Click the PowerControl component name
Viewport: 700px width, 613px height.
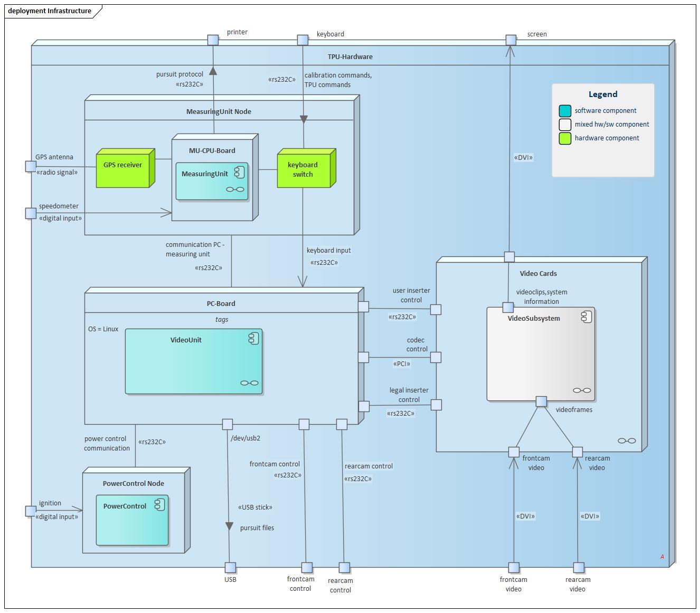click(x=125, y=506)
